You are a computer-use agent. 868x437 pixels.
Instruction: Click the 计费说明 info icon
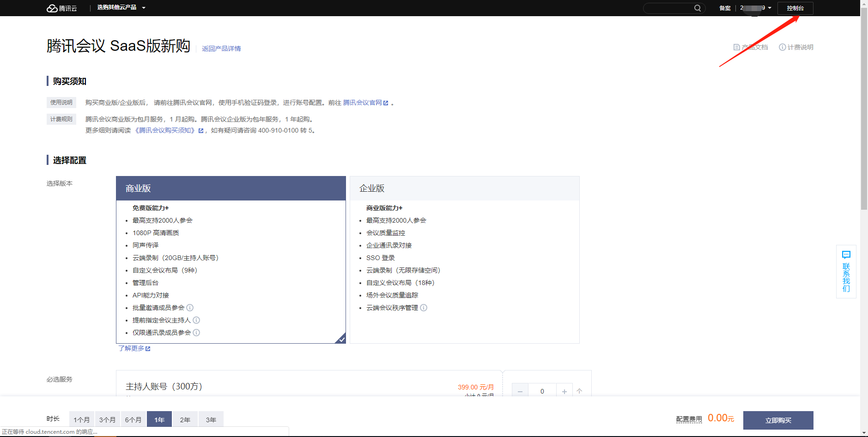click(x=782, y=47)
